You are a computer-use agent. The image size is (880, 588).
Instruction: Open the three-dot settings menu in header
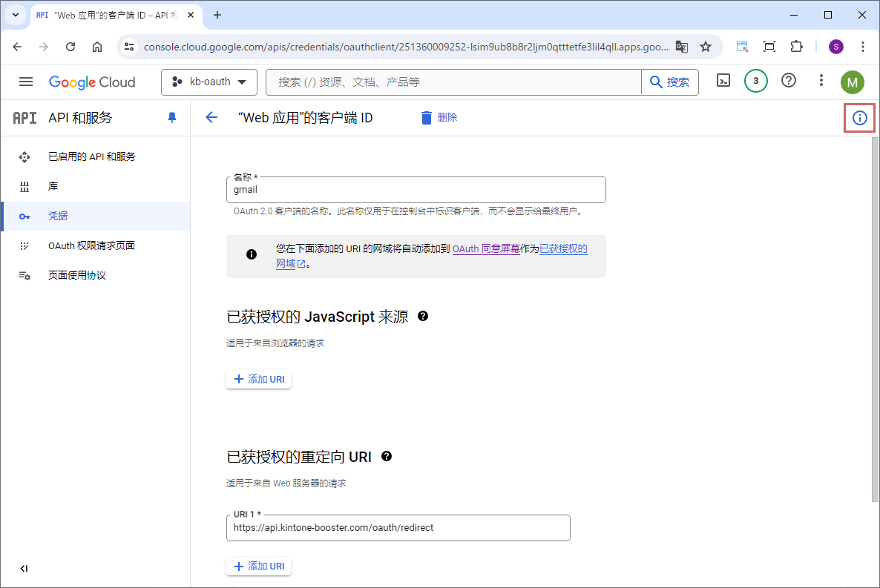tap(821, 81)
